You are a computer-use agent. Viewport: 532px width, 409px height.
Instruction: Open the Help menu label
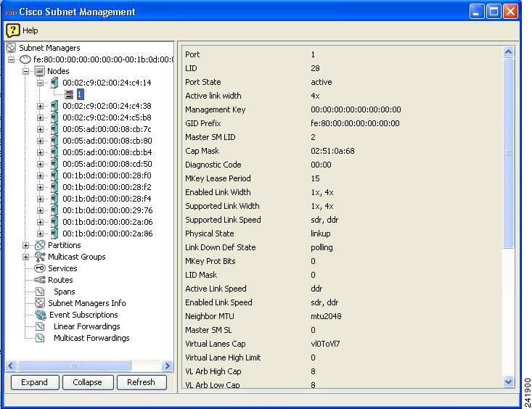[30, 30]
